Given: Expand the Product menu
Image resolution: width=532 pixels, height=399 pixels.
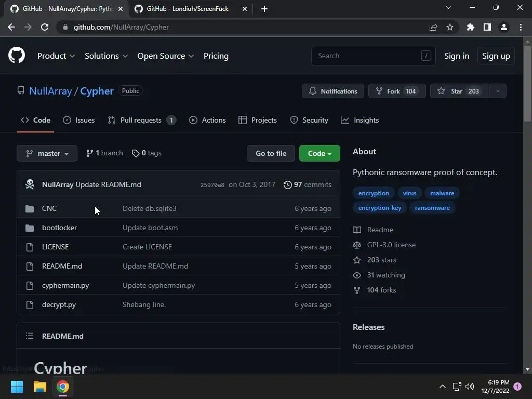Looking at the screenshot, I should click(x=56, y=56).
